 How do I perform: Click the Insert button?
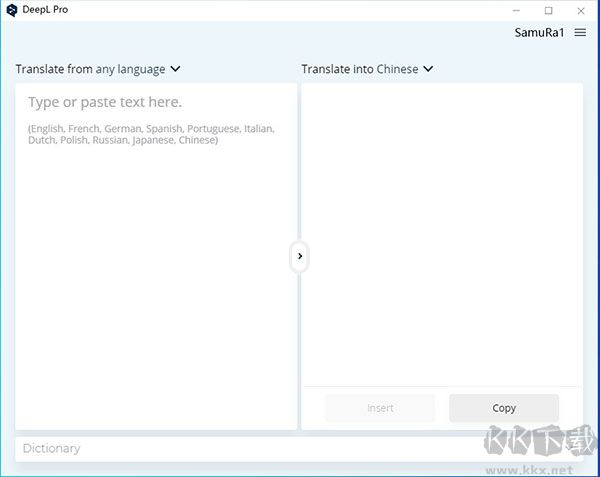point(380,408)
